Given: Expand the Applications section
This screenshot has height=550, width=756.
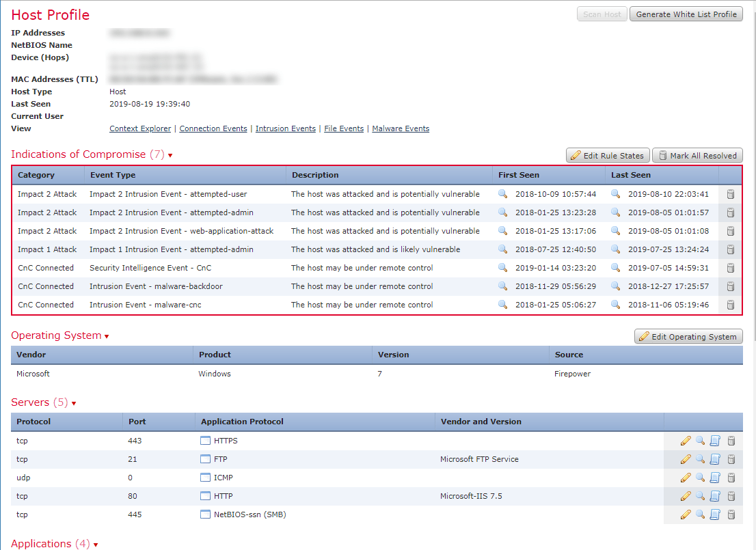Looking at the screenshot, I should 95,544.
